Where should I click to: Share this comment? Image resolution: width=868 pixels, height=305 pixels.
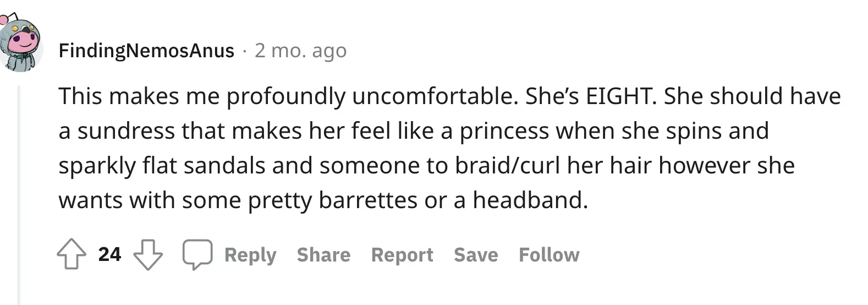coord(323,255)
